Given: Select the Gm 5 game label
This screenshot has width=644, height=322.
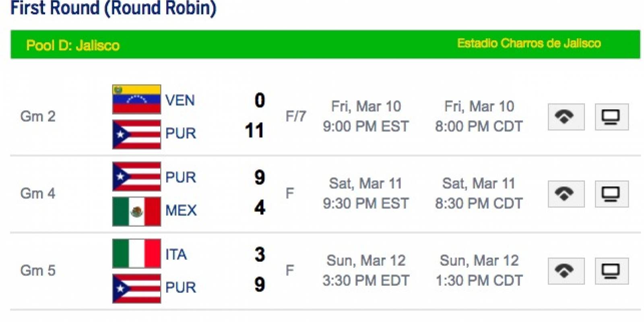Looking at the screenshot, I should tap(38, 270).
